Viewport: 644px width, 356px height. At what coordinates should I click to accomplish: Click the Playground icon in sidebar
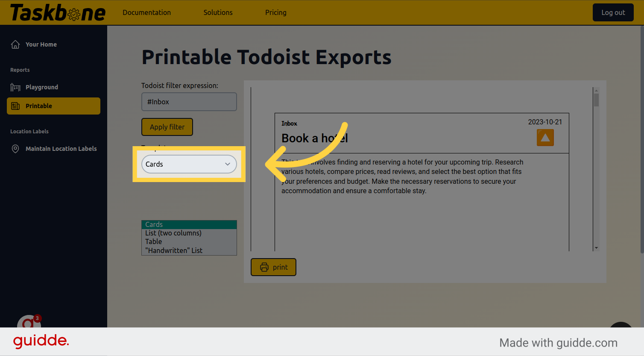click(15, 87)
